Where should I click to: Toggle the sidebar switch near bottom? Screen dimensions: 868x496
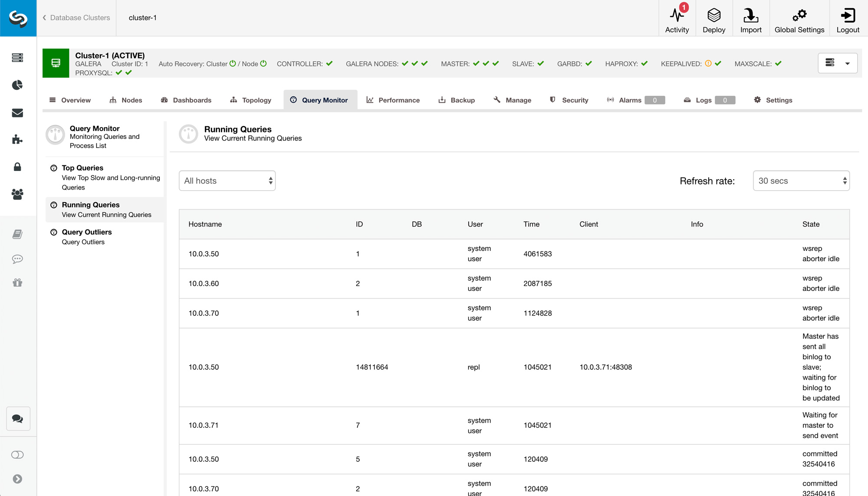pyautogui.click(x=17, y=455)
